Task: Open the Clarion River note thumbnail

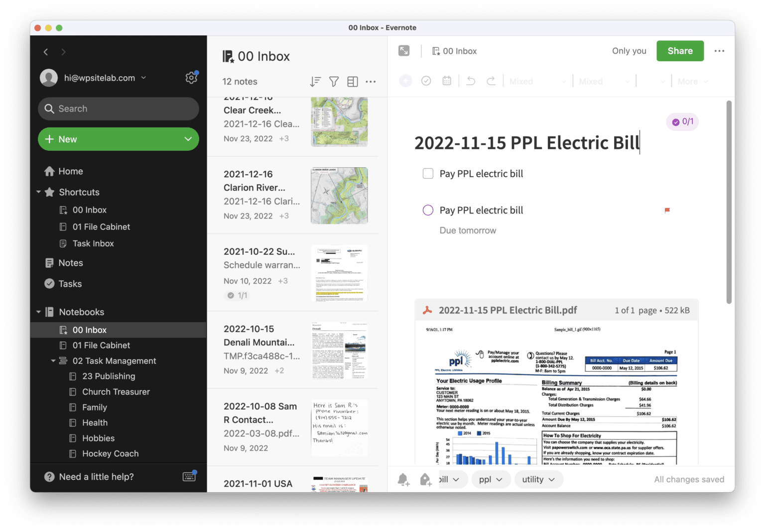Action: click(x=339, y=195)
